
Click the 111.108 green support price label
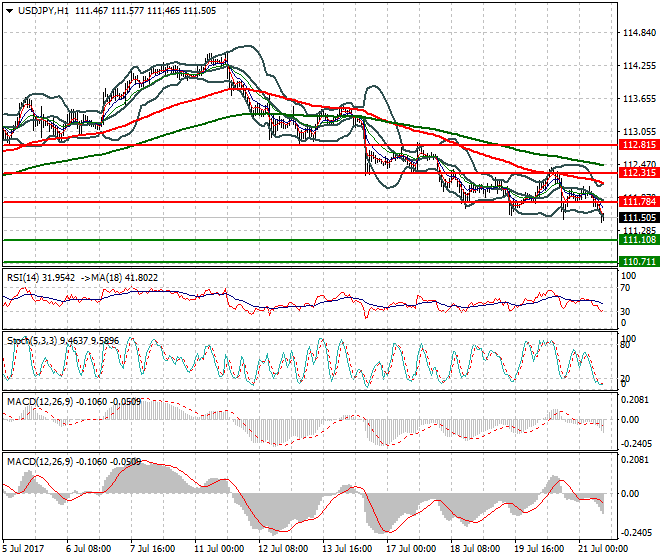639,240
